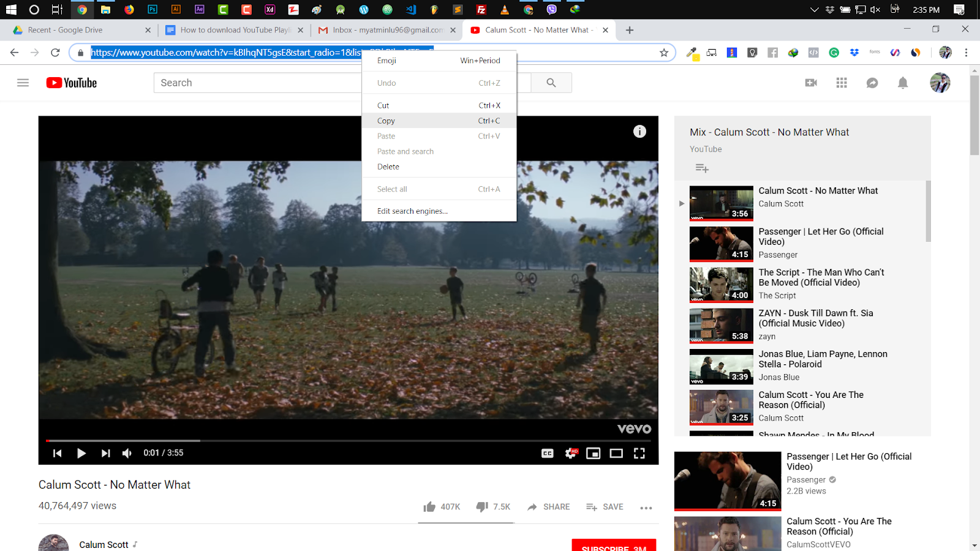Seek on the video progress bar
This screenshot has height=551, width=980.
(349, 440)
